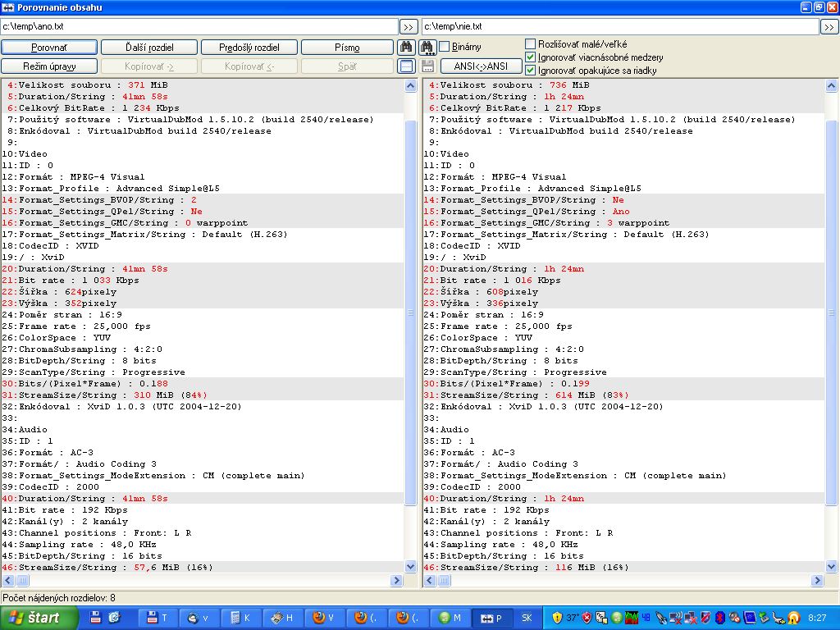This screenshot has width=840, height=630.
Task: Click the Porovnať button
Action: (49, 48)
